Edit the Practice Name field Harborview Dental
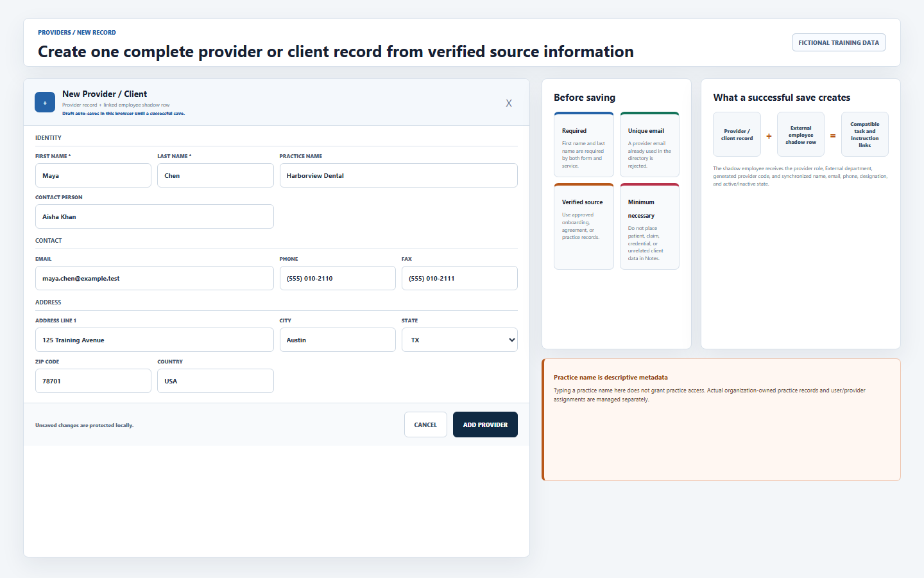 pyautogui.click(x=398, y=175)
